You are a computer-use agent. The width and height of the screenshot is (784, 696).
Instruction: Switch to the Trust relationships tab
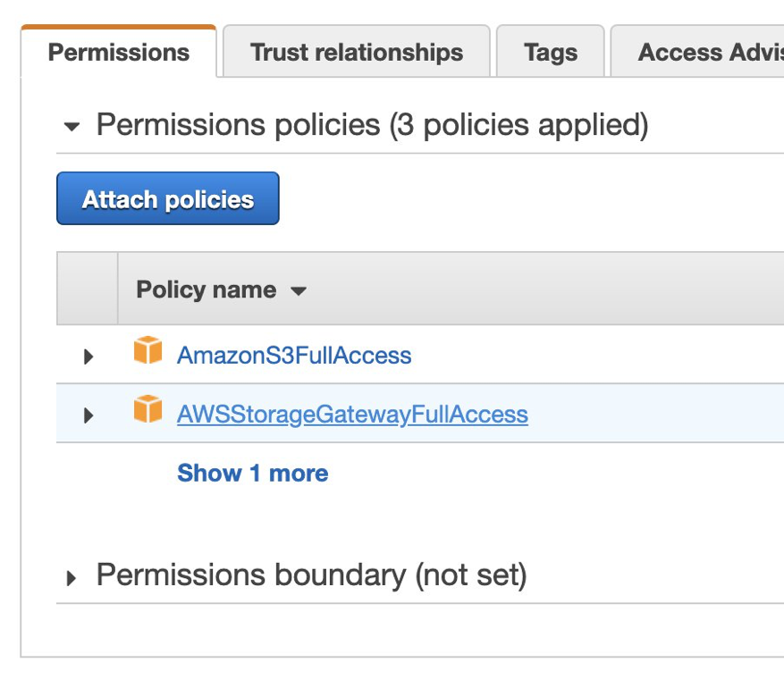coord(357,52)
